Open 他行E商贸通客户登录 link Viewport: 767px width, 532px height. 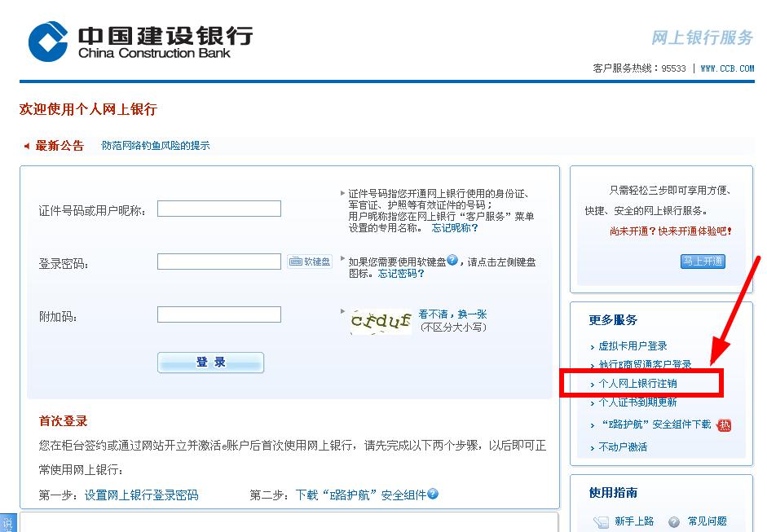tap(646, 364)
